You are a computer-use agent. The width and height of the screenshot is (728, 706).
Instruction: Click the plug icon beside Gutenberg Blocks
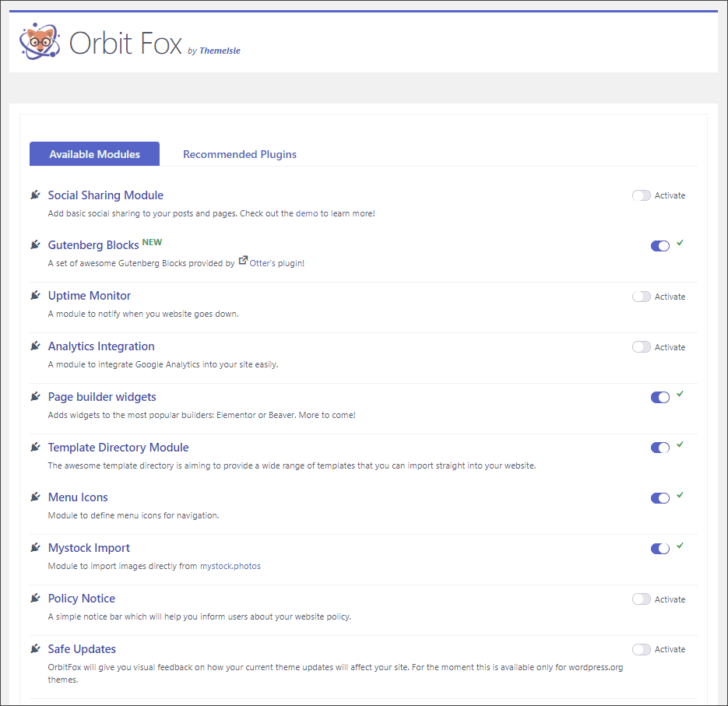pos(35,244)
